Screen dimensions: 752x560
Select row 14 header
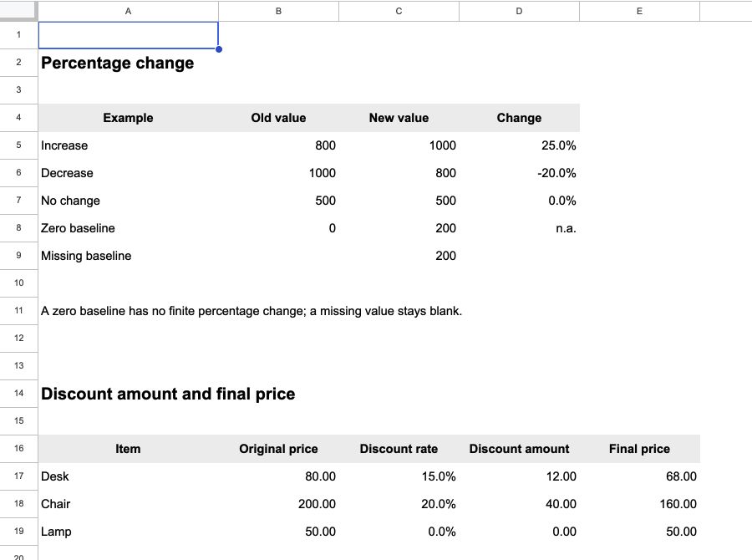pos(18,394)
